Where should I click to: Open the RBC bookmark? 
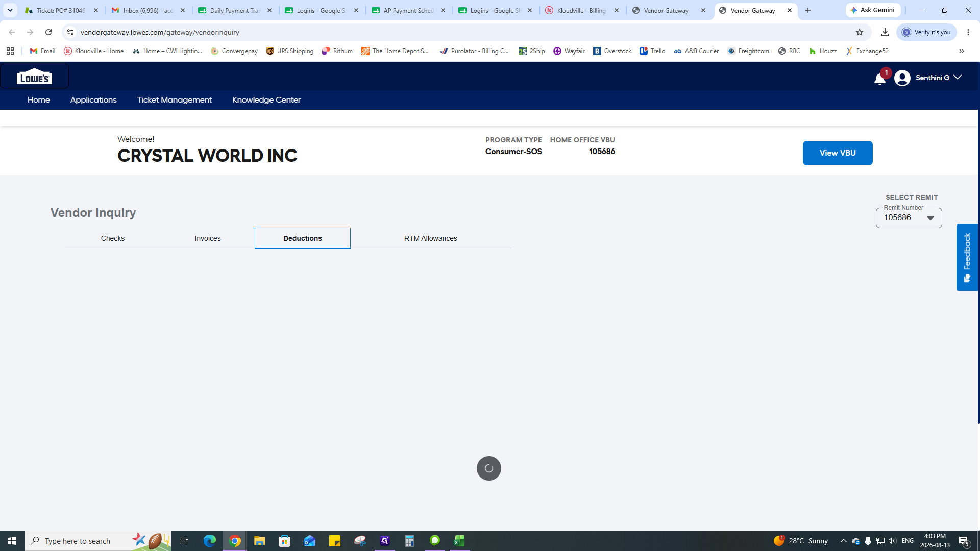click(789, 51)
